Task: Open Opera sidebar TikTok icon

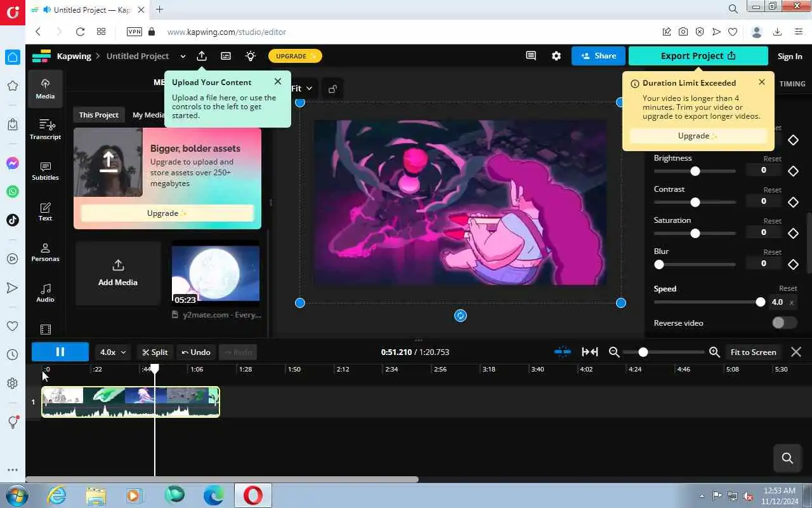Action: tap(13, 220)
